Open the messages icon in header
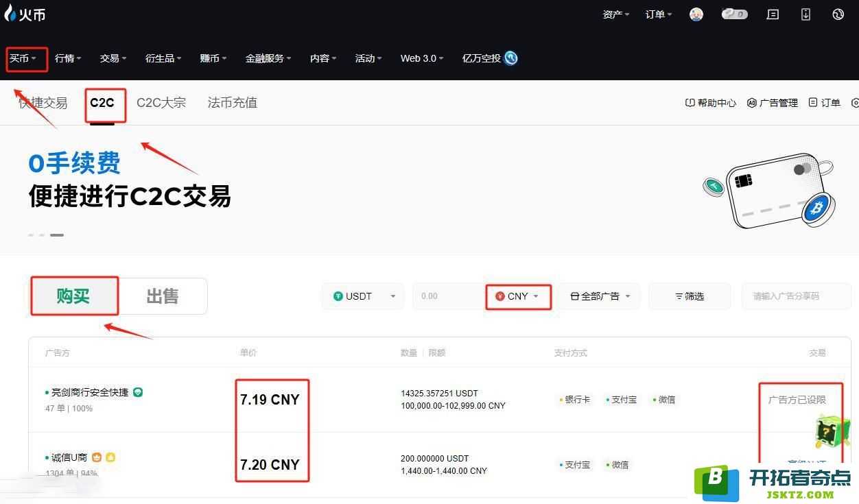859x504 pixels. pos(773,14)
